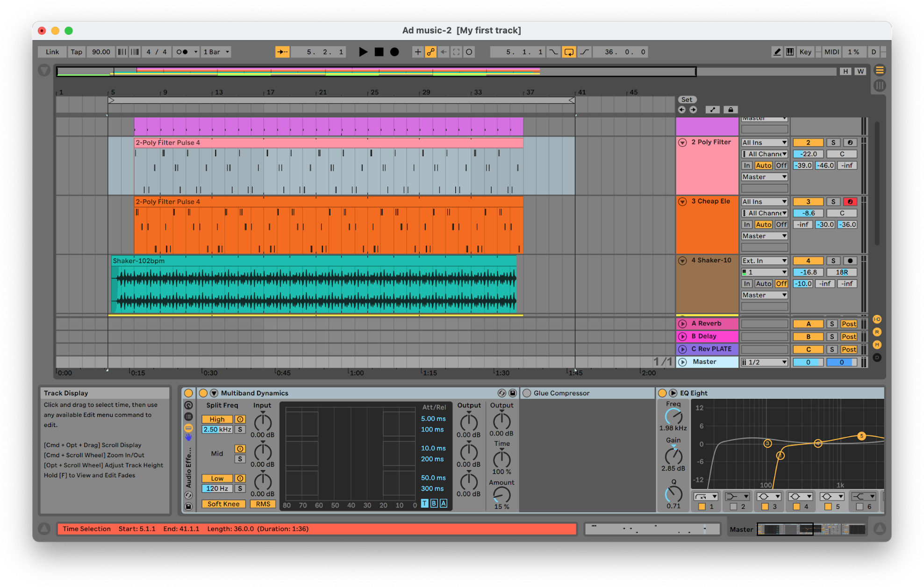Click 2 Poly Filter volume -22.0
Viewport: 924px width, 587px height.
point(808,154)
